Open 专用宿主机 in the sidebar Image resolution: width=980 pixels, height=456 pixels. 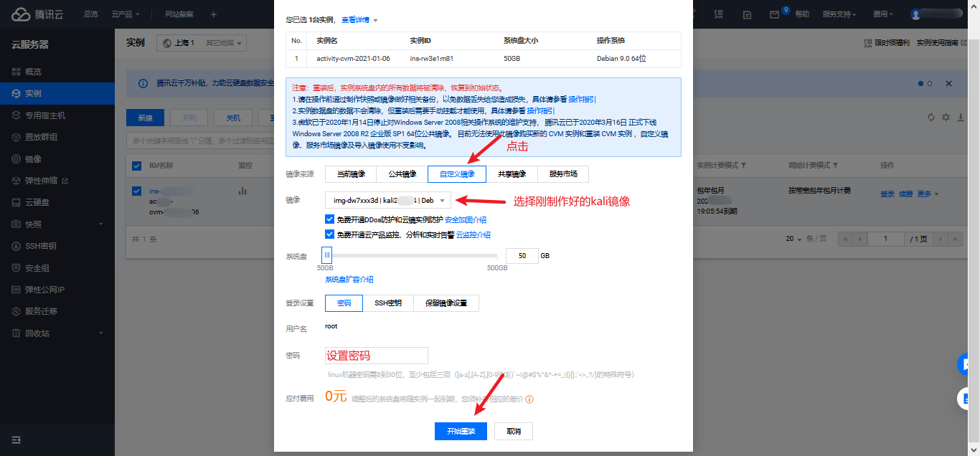click(45, 115)
